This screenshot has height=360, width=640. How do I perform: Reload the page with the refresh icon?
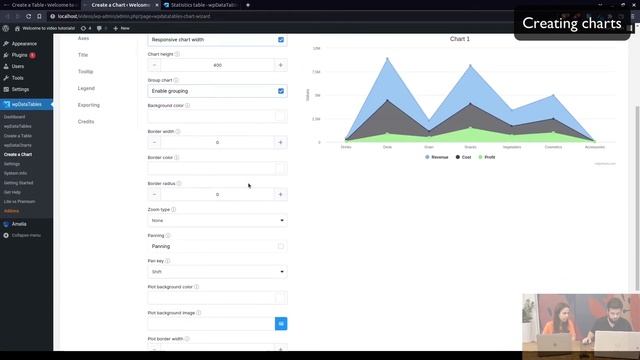coord(28,16)
